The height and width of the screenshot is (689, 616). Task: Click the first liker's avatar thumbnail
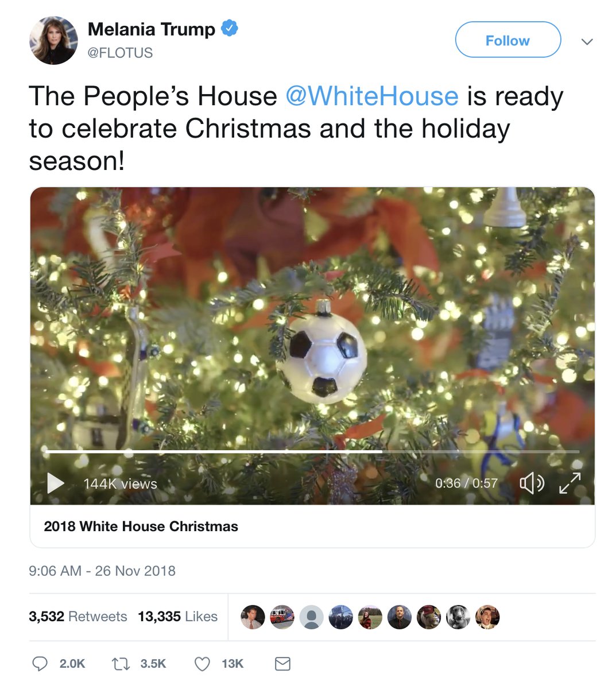(x=253, y=617)
